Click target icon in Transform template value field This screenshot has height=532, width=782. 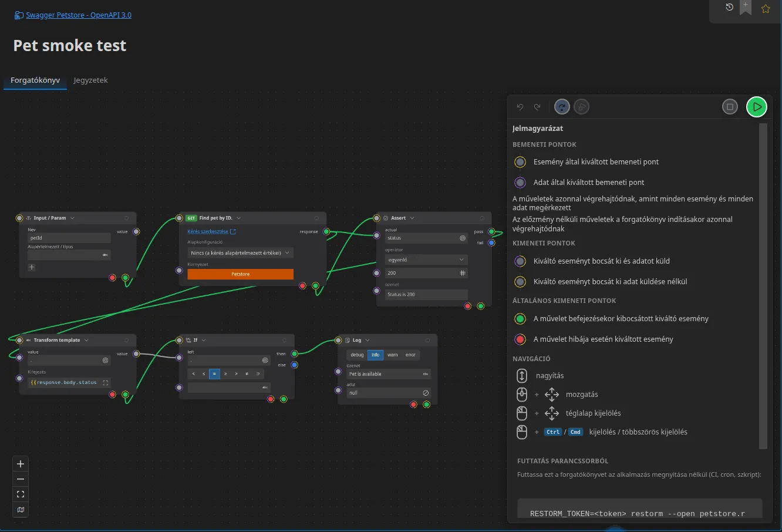coord(106,361)
